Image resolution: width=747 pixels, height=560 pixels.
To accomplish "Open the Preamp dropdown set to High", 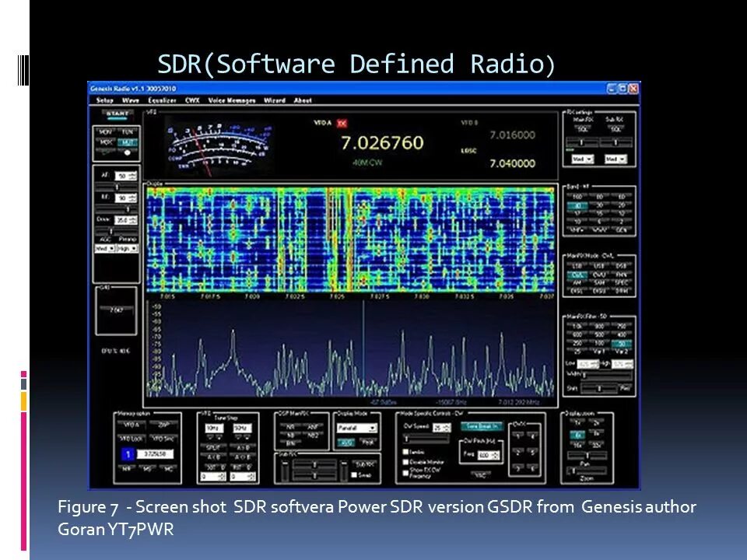I will pos(127,248).
